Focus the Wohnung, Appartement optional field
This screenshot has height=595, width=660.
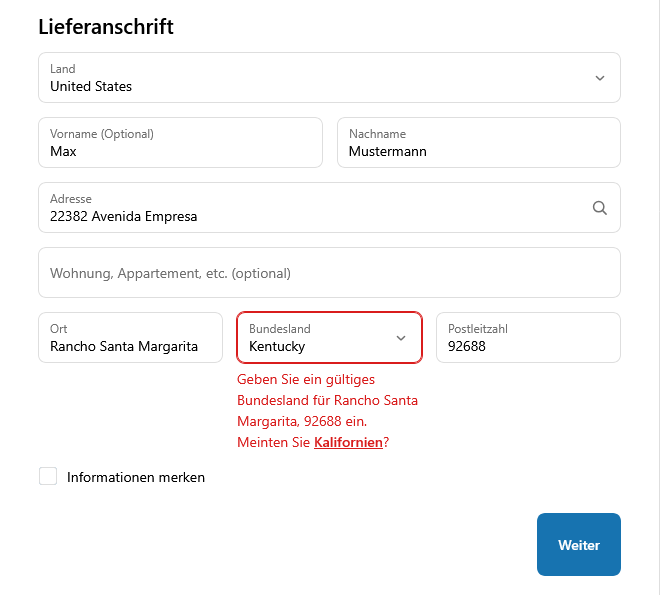pos(329,273)
